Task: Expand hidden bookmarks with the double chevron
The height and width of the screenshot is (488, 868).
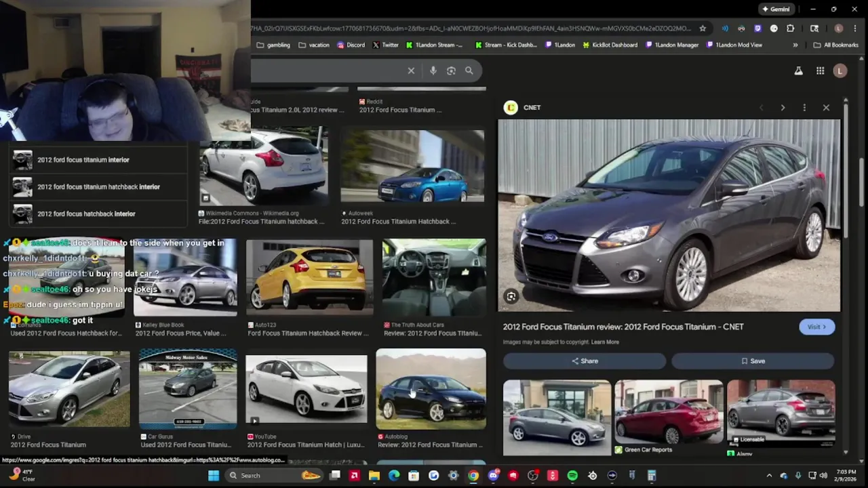Action: 795,45
